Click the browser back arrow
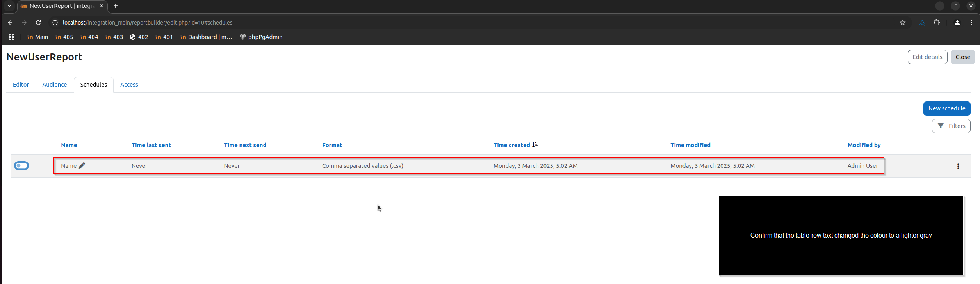980x284 pixels. [10, 23]
